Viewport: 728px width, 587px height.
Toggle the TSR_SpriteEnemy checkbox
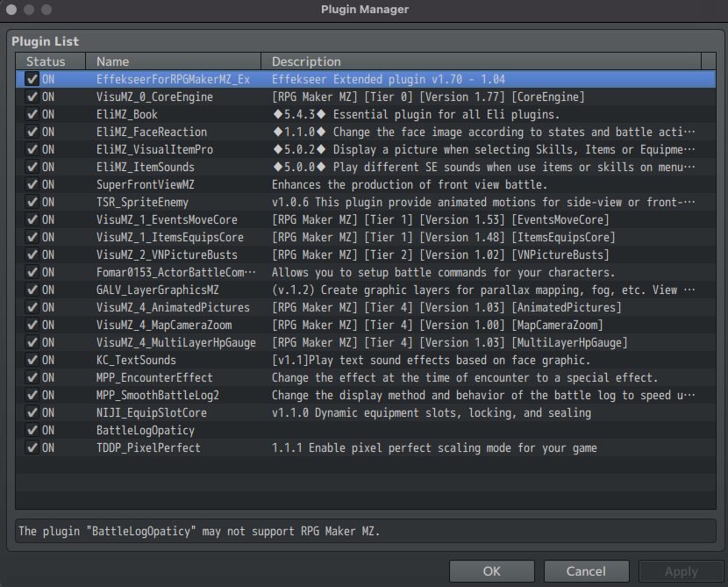(x=32, y=203)
